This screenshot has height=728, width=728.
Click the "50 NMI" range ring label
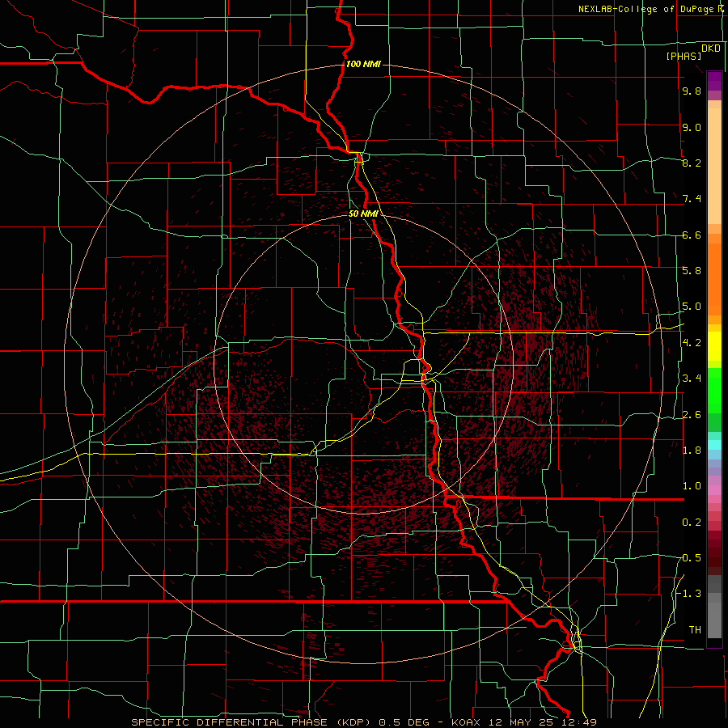[363, 214]
